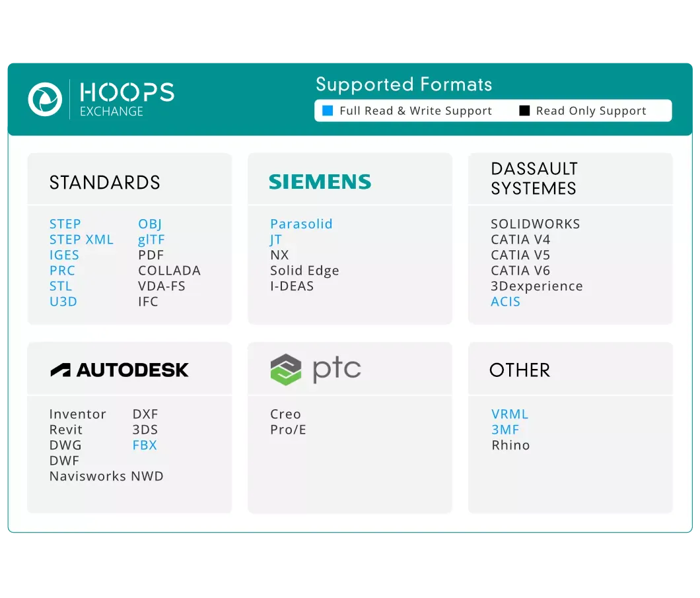
Task: Click the 'Supported Formats' title
Action: 404,84
